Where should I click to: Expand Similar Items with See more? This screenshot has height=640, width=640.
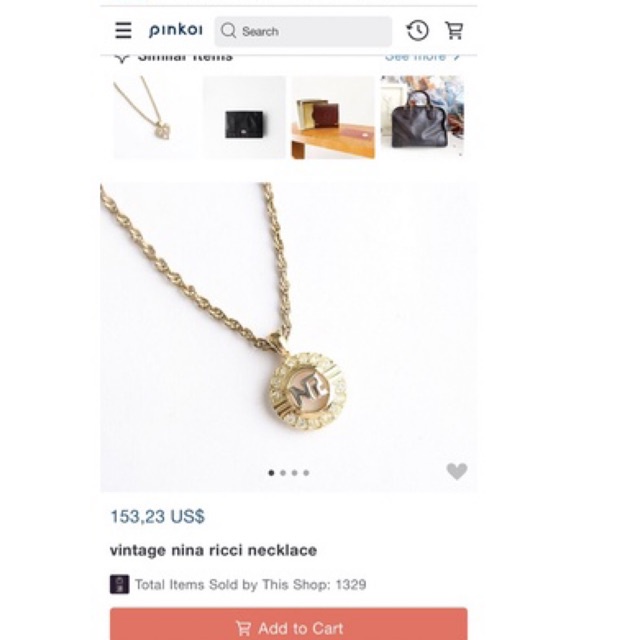click(x=422, y=58)
